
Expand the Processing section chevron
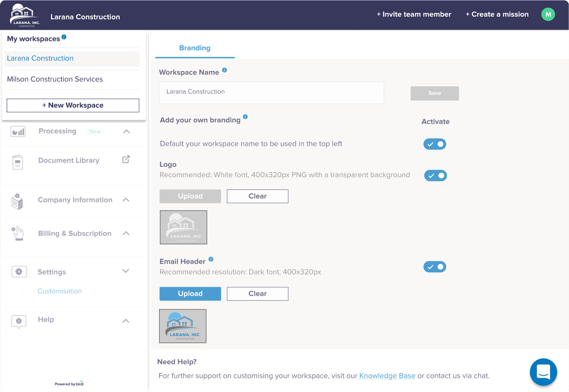[126, 132]
